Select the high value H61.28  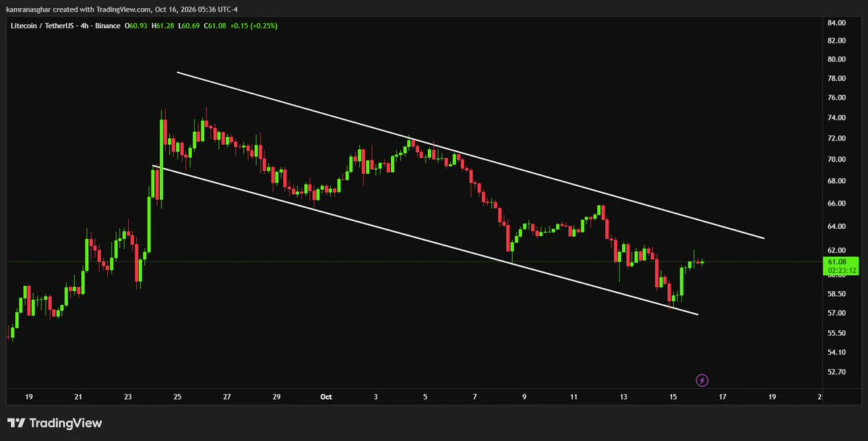click(x=161, y=26)
